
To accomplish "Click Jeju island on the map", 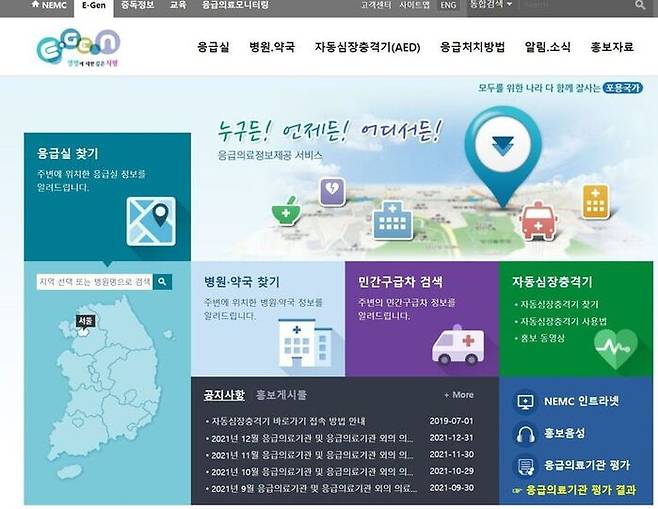I will click(x=68, y=472).
